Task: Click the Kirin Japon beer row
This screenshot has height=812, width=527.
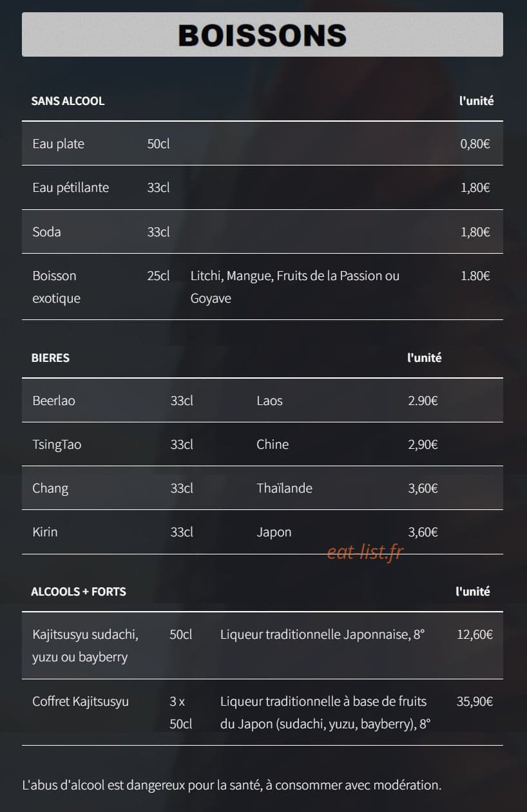Action: [262, 532]
